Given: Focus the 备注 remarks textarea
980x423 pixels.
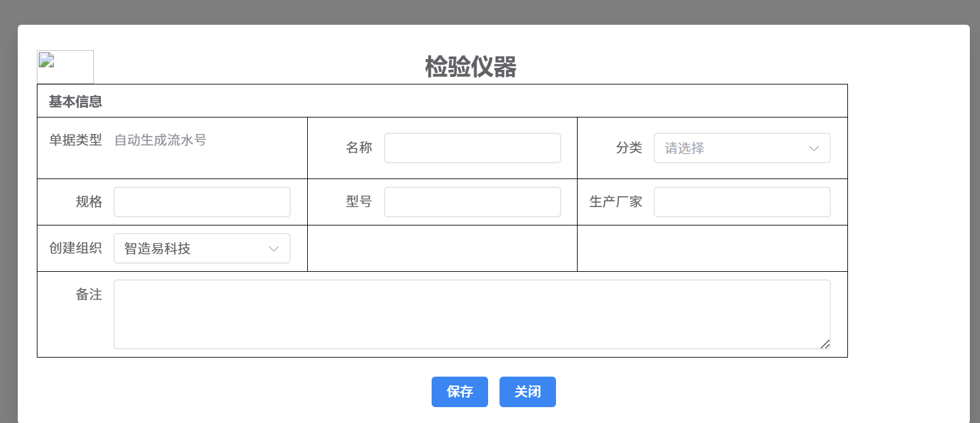Looking at the screenshot, I should 472,314.
